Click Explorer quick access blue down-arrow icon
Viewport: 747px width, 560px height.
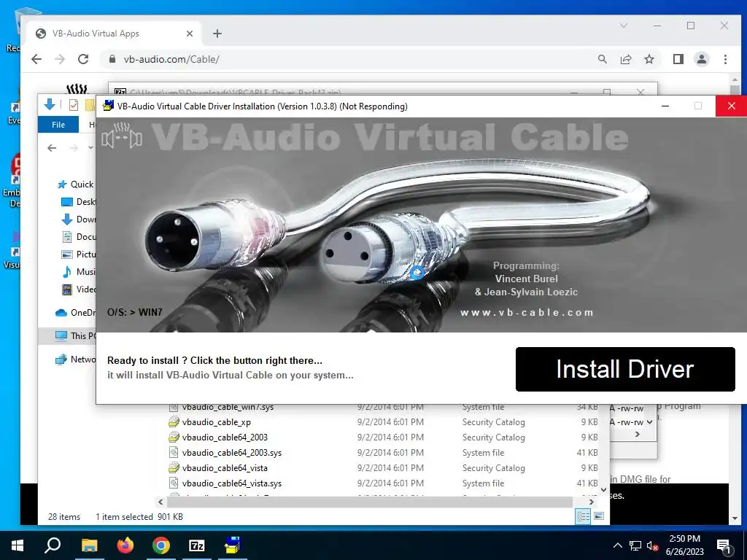pyautogui.click(x=50, y=104)
